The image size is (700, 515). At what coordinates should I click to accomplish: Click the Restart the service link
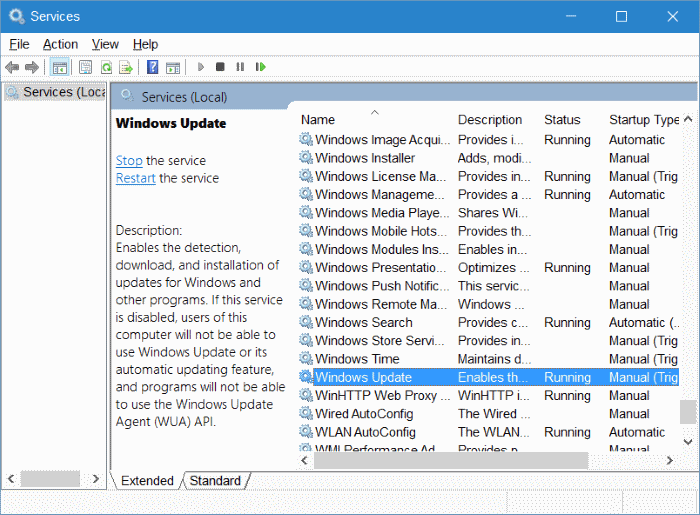136,178
